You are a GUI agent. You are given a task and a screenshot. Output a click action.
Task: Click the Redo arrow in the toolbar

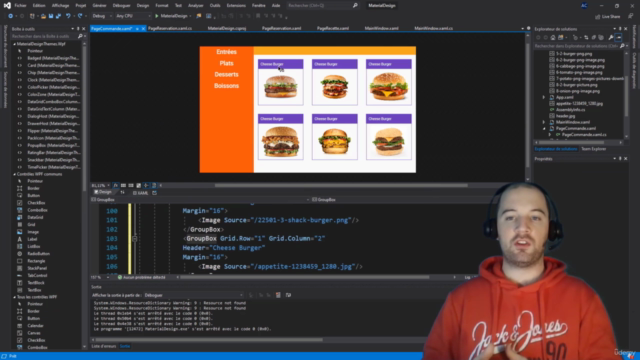[x=80, y=16]
